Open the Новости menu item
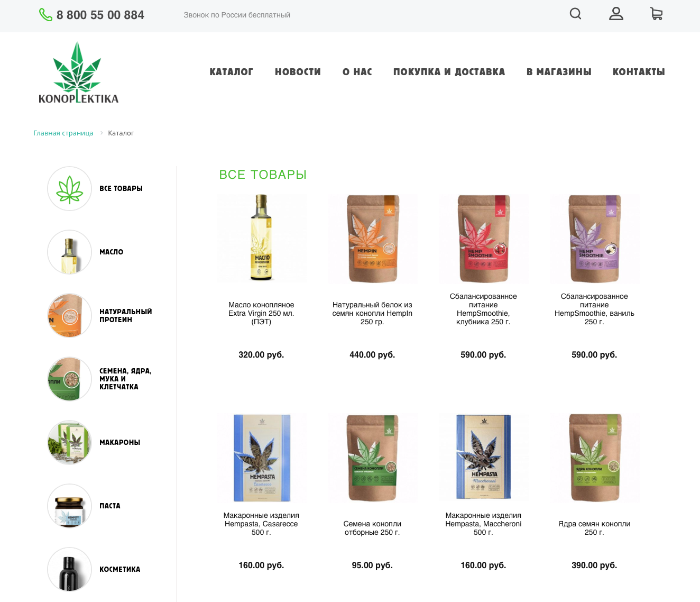This screenshot has width=700, height=602. (x=298, y=72)
